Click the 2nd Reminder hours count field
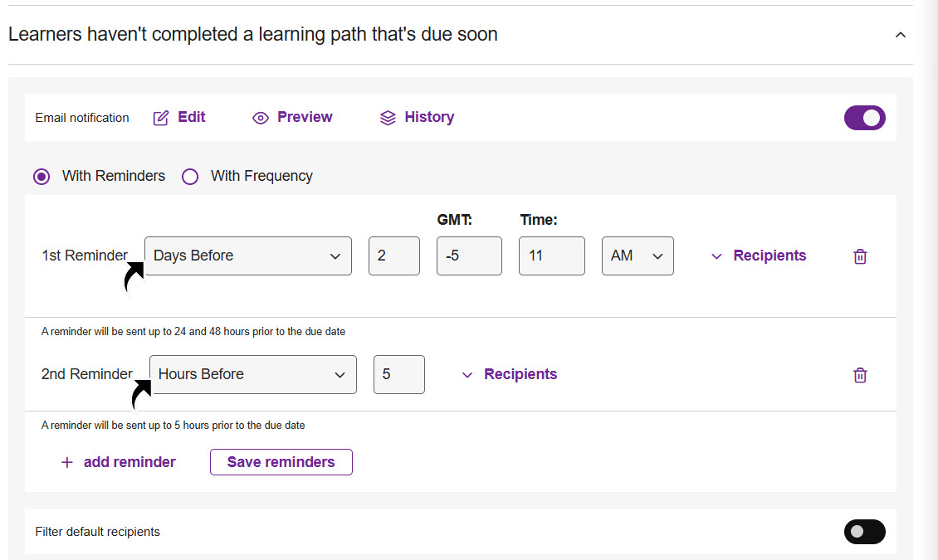Image resolution: width=938 pixels, height=560 pixels. tap(398, 374)
